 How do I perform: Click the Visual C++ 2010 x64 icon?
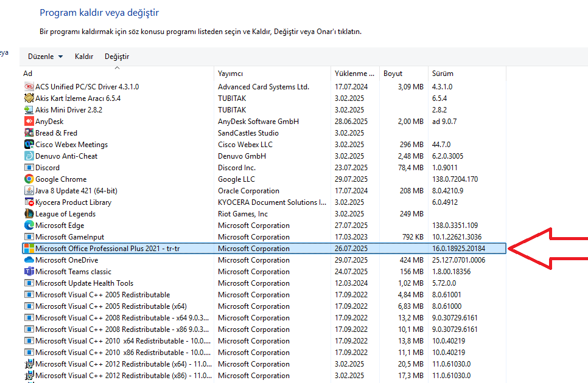tap(29, 340)
